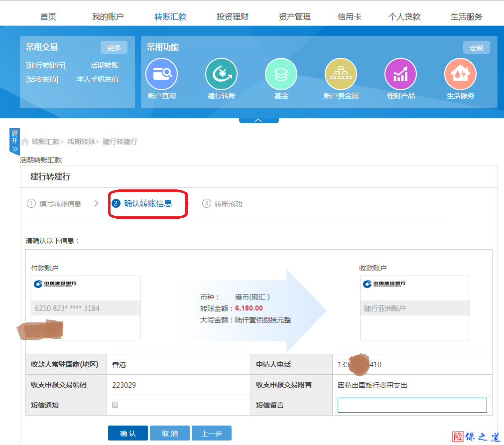
Task: Open the 生活服务 top menu item
Action: pos(466,17)
